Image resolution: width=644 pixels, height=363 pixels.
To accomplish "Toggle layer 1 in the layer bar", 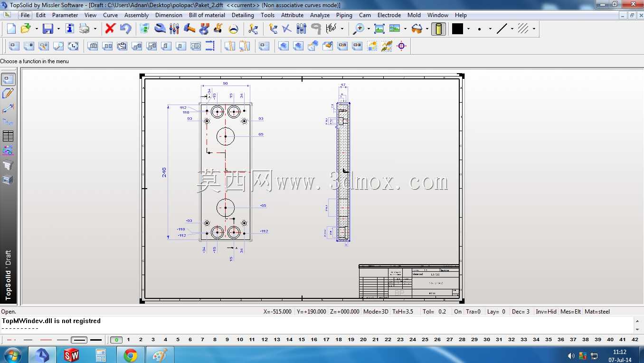I will [x=129, y=340].
